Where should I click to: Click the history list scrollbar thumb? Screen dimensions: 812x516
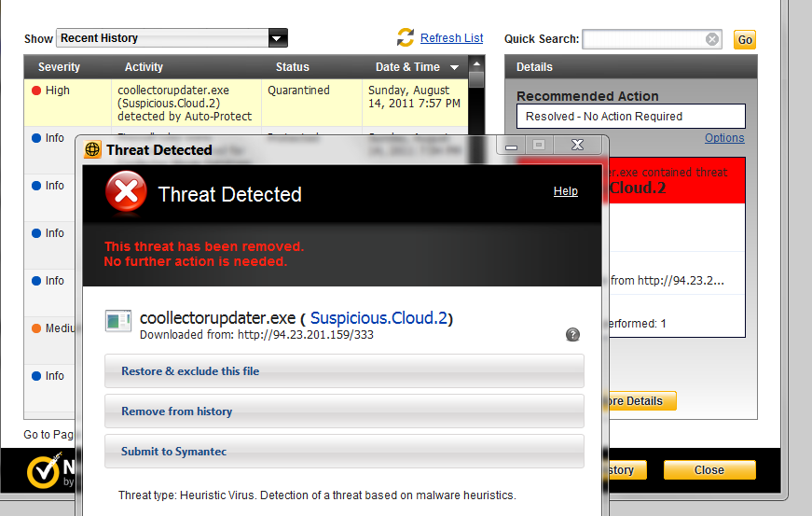click(476, 80)
